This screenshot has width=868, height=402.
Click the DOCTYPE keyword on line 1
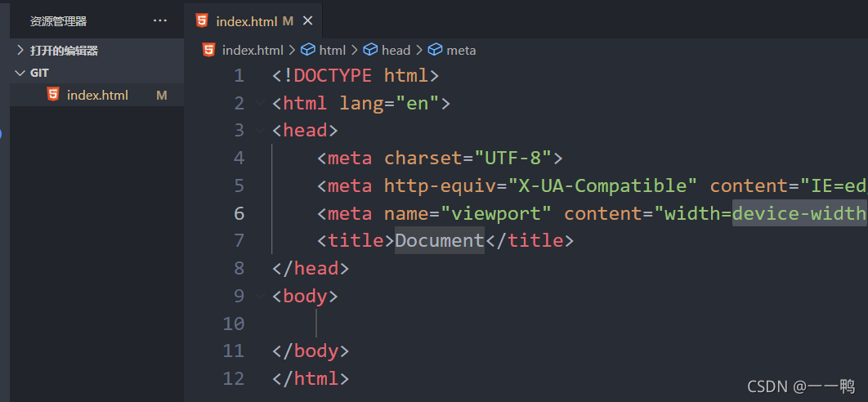coord(333,75)
